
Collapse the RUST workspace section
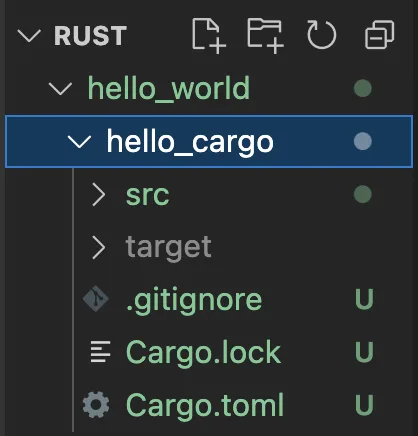[x=29, y=35]
